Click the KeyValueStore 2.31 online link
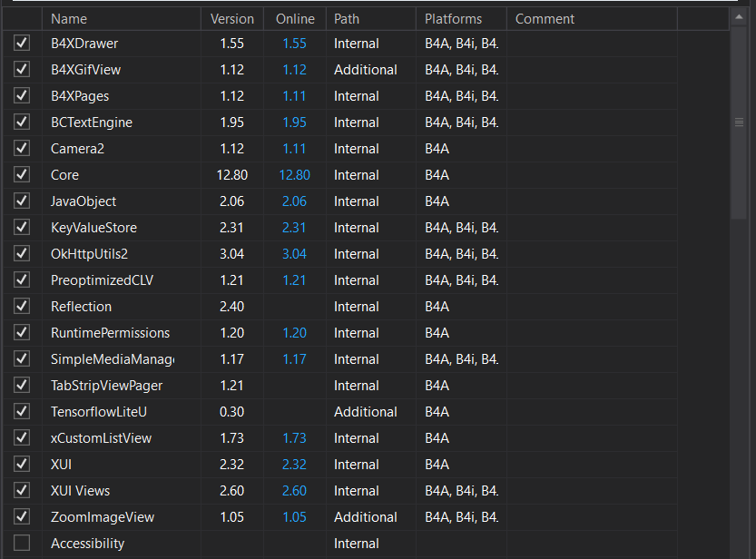 [294, 227]
